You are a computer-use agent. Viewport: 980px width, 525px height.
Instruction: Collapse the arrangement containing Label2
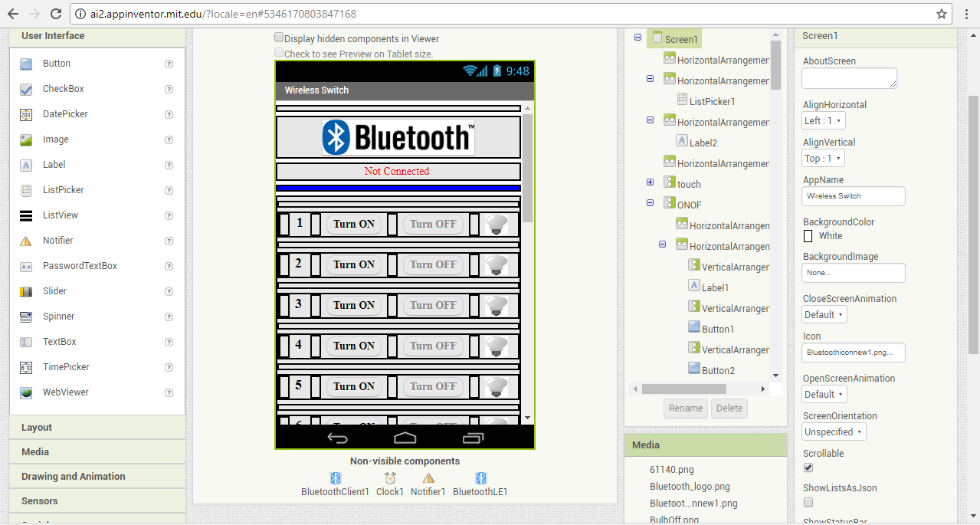pos(650,120)
